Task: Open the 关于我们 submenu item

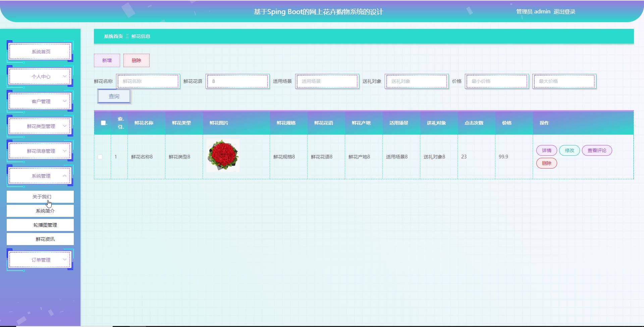Action: [40, 197]
